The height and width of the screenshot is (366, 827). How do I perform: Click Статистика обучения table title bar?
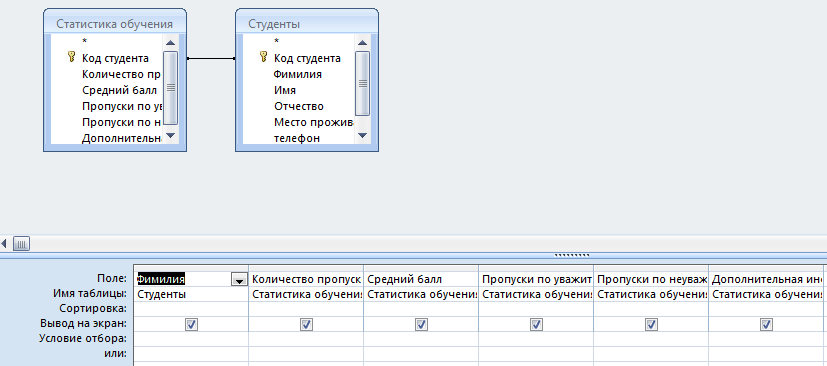(x=114, y=24)
